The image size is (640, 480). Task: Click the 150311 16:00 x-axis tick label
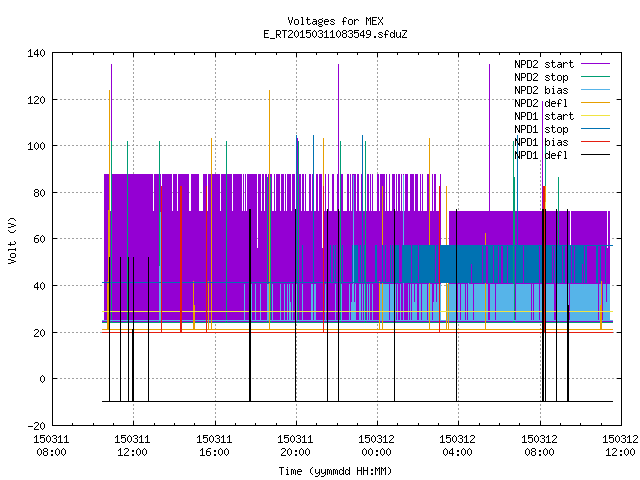coord(214,446)
